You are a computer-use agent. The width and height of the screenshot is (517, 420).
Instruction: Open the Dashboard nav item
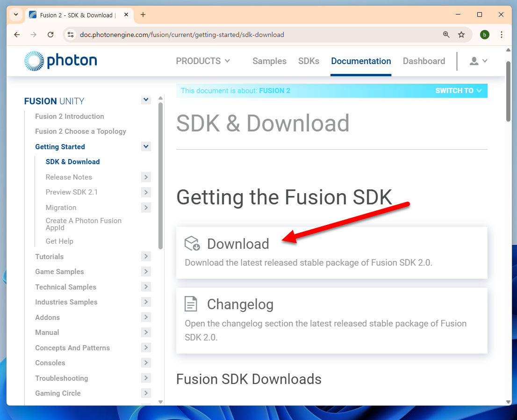point(424,61)
